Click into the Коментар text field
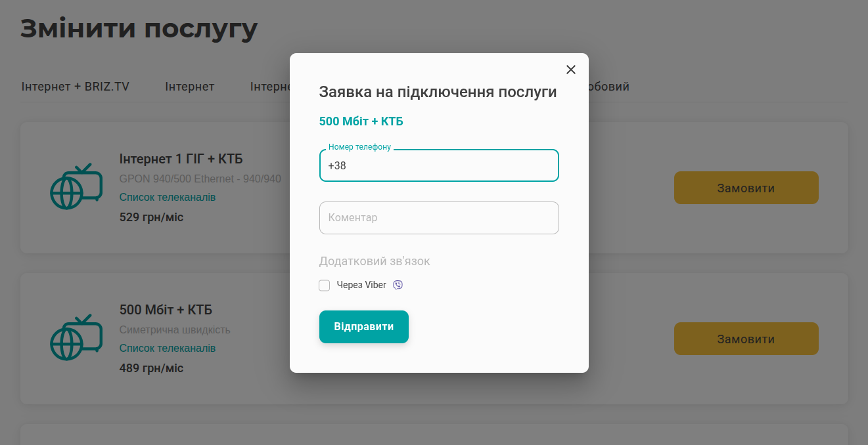868x445 pixels. (439, 218)
